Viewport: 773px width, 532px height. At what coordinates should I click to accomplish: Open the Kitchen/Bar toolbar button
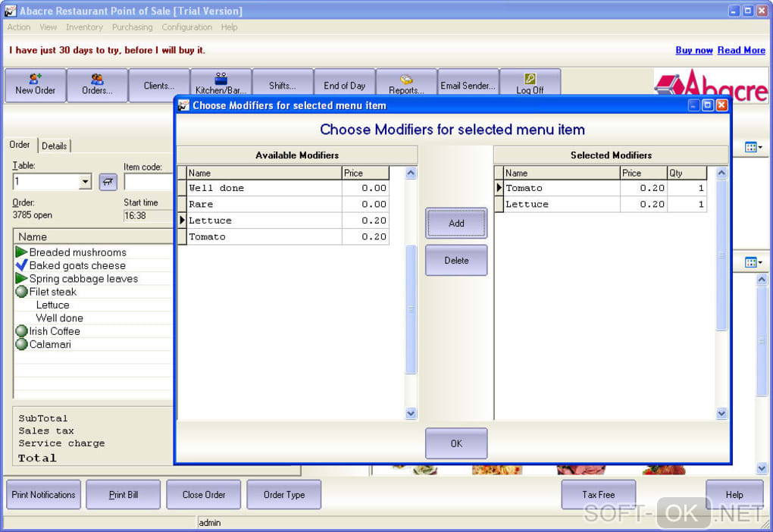pos(221,83)
